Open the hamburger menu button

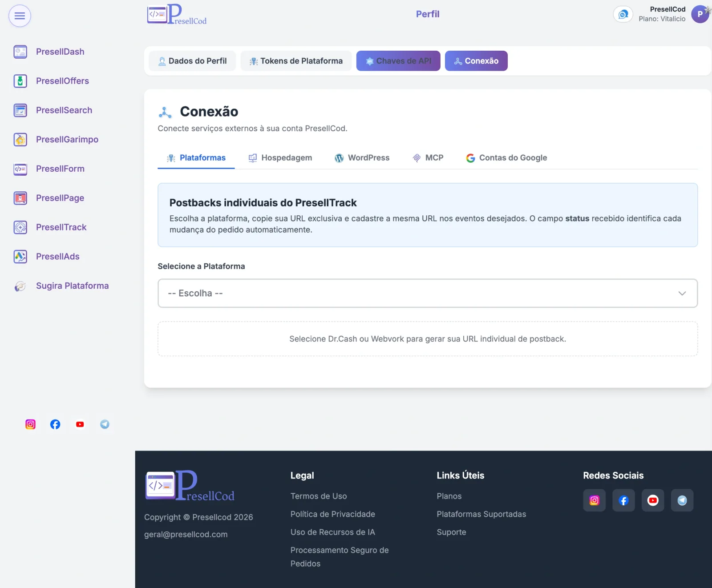(20, 16)
